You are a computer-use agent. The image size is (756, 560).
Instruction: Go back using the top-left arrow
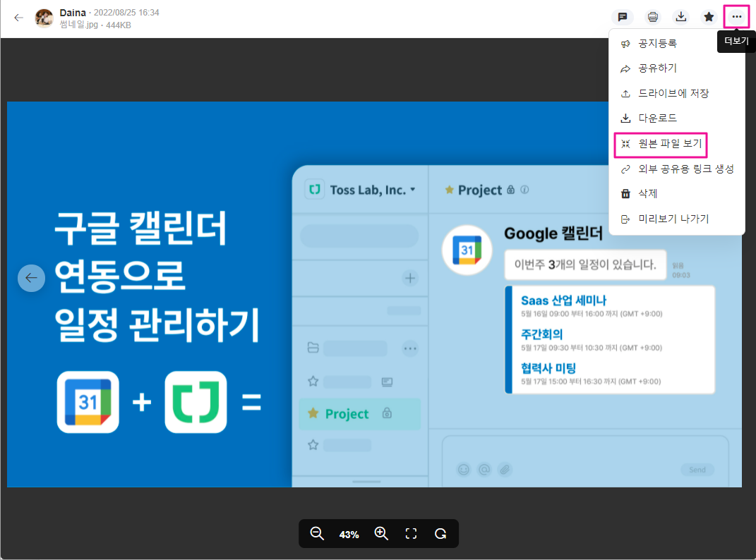click(x=19, y=18)
